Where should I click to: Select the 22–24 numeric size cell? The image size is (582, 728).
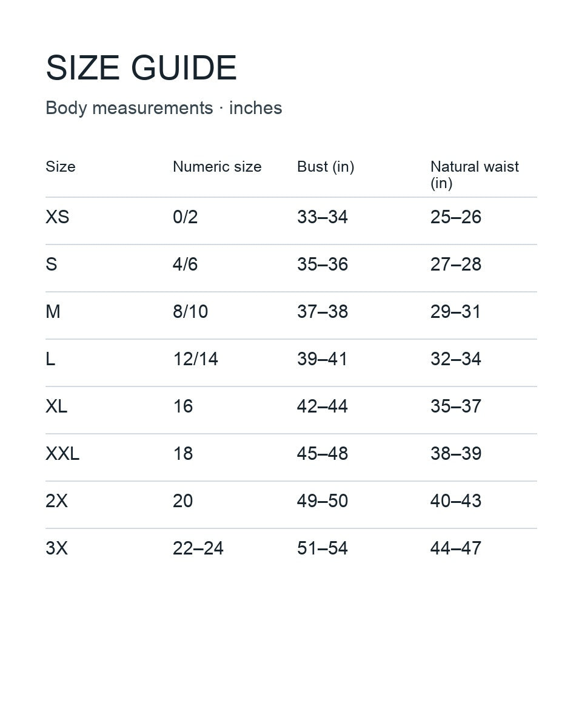point(198,548)
